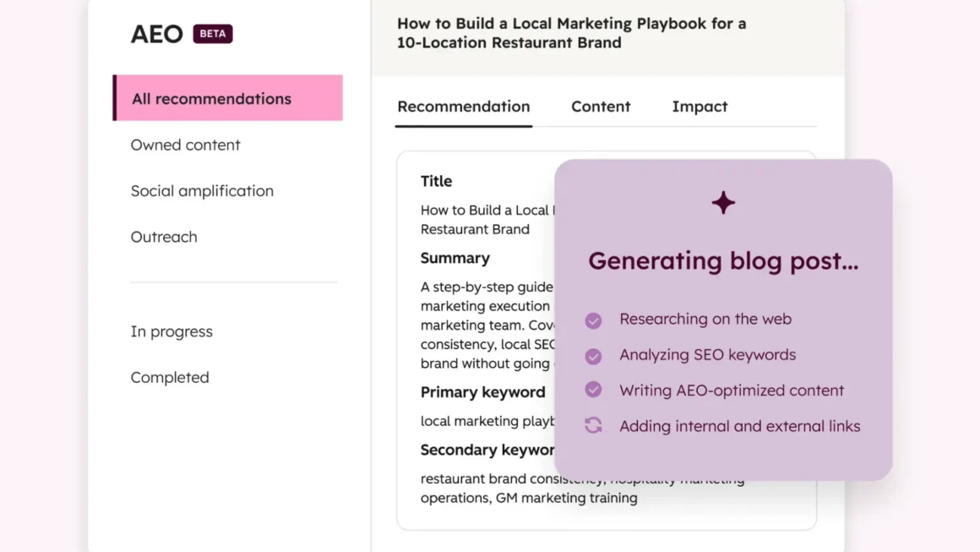Click the AEO logo text
The width and height of the screenshot is (980, 552).
click(156, 34)
